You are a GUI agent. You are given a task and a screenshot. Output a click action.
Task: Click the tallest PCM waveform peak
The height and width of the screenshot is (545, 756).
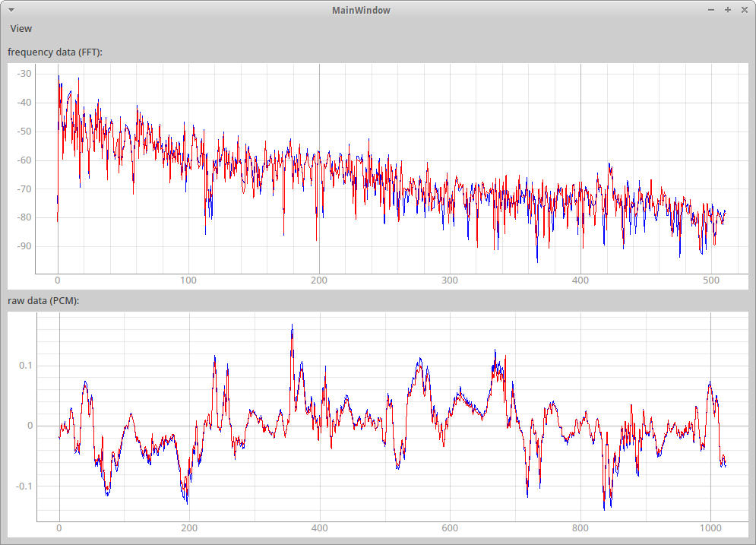(292, 327)
